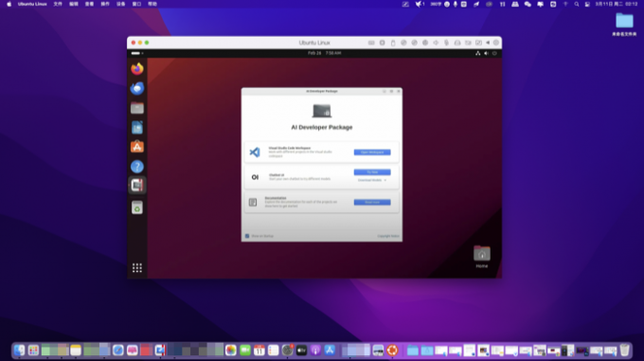Open Ubuntu network status icon in top bar
The image size is (644, 361).
(x=477, y=53)
